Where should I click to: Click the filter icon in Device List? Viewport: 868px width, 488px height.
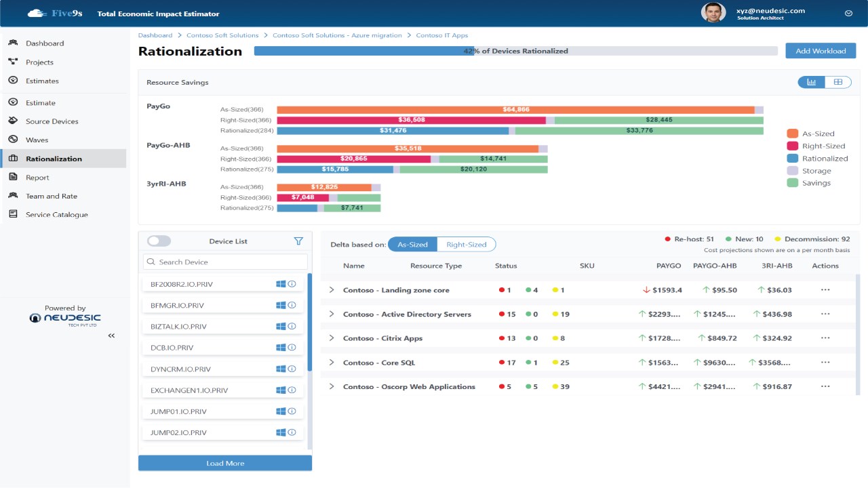point(298,241)
